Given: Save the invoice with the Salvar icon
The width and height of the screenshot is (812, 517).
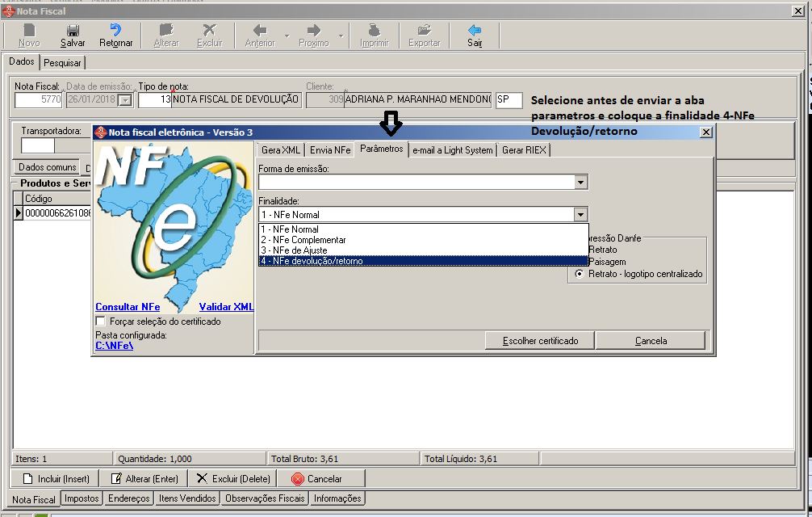Looking at the screenshot, I should click(x=73, y=31).
